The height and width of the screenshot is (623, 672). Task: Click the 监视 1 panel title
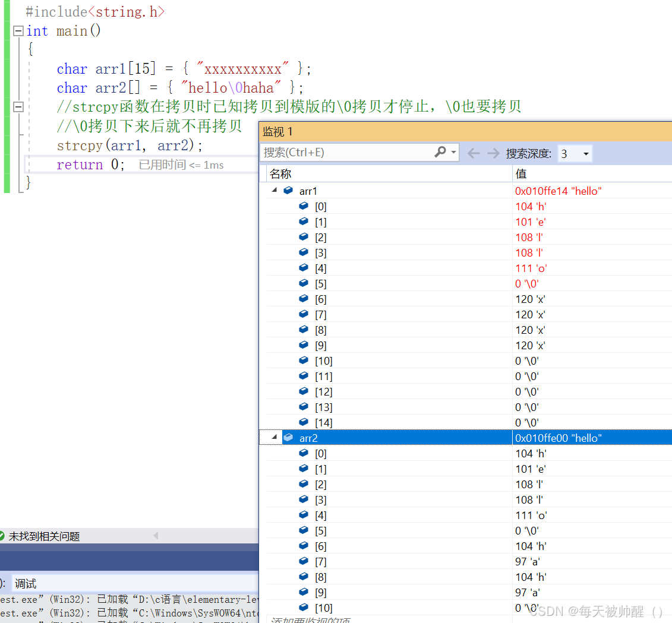[x=277, y=131]
